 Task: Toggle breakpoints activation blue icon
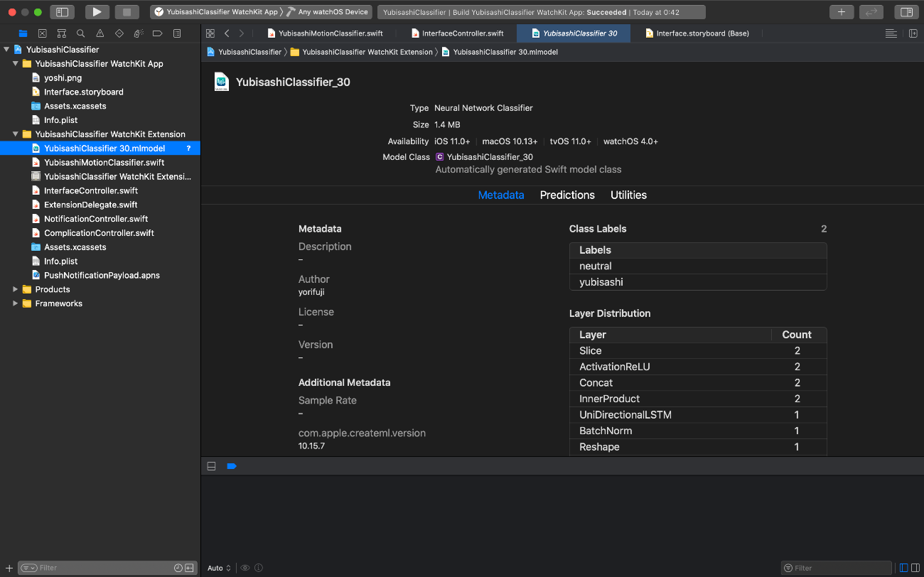[232, 466]
